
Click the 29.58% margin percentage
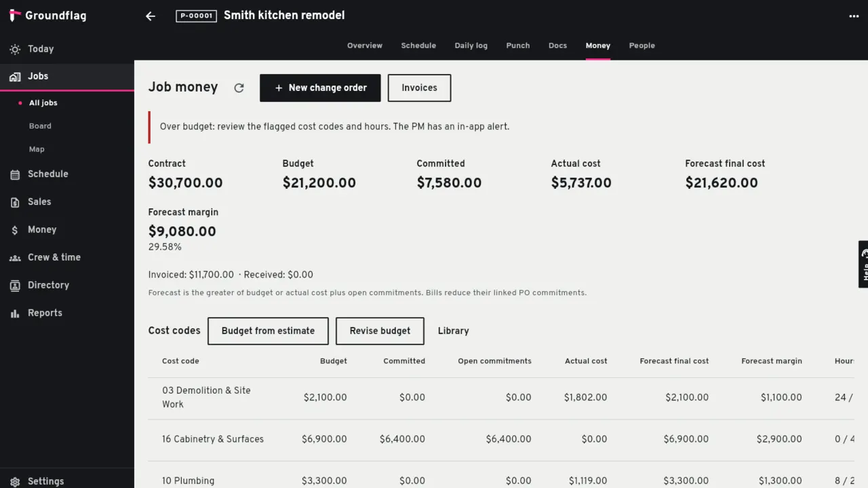click(165, 247)
